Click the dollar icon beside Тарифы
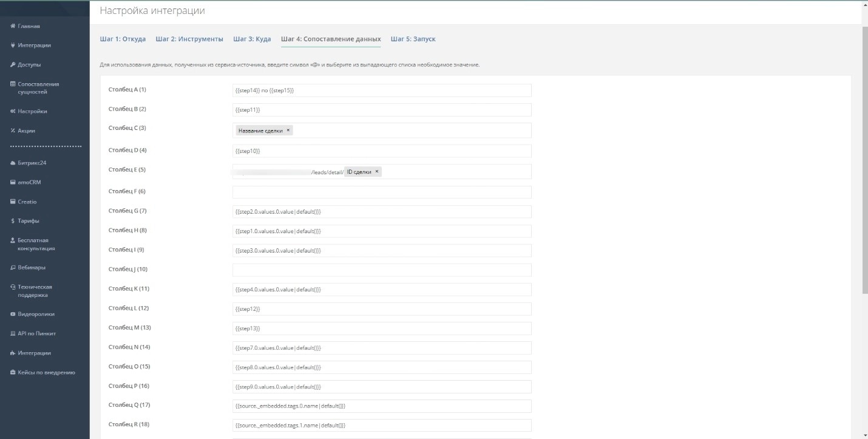The image size is (868, 439). (13, 221)
